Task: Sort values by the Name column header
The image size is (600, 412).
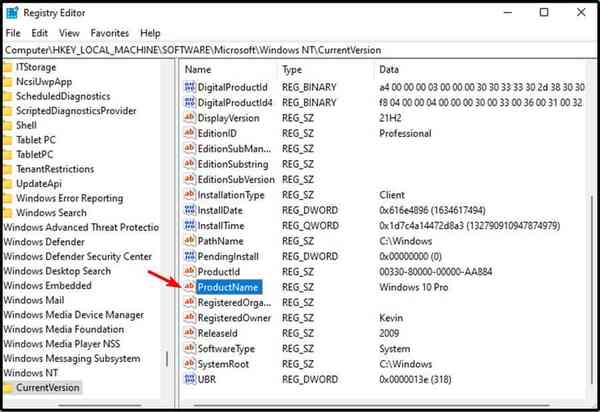Action: click(x=198, y=70)
